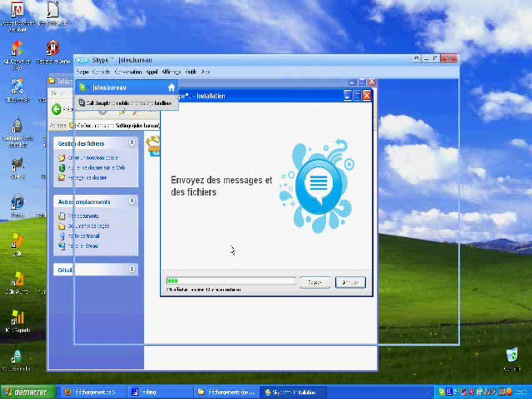The image size is (532, 399).
Task: Click the jules.bareau profile name in Skype
Action: (109, 88)
